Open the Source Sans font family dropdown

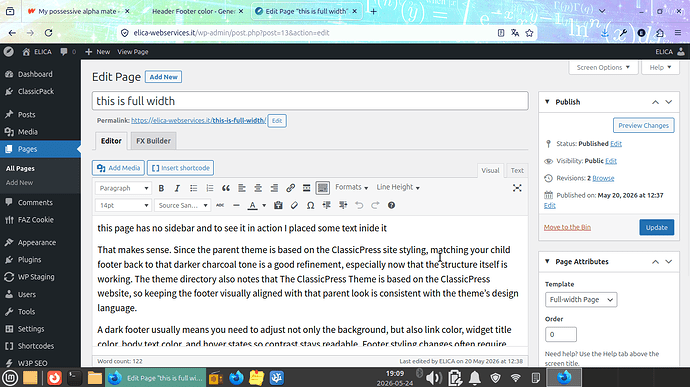coord(182,205)
